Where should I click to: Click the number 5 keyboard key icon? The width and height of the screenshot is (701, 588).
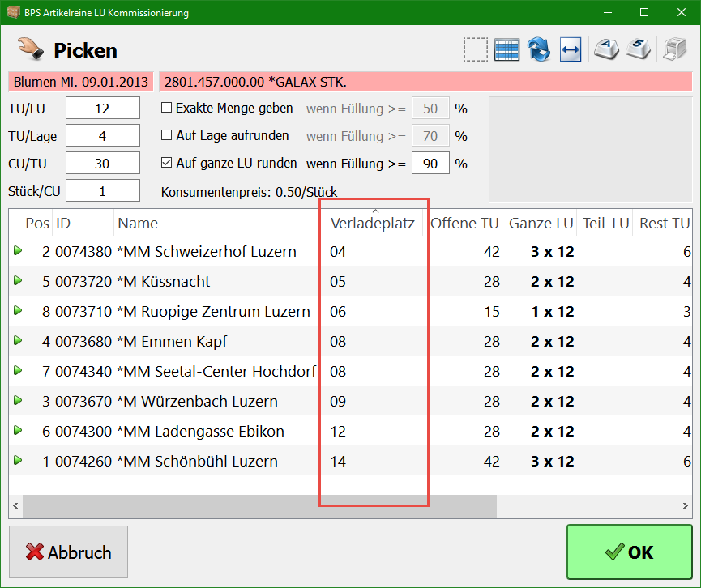click(x=638, y=50)
